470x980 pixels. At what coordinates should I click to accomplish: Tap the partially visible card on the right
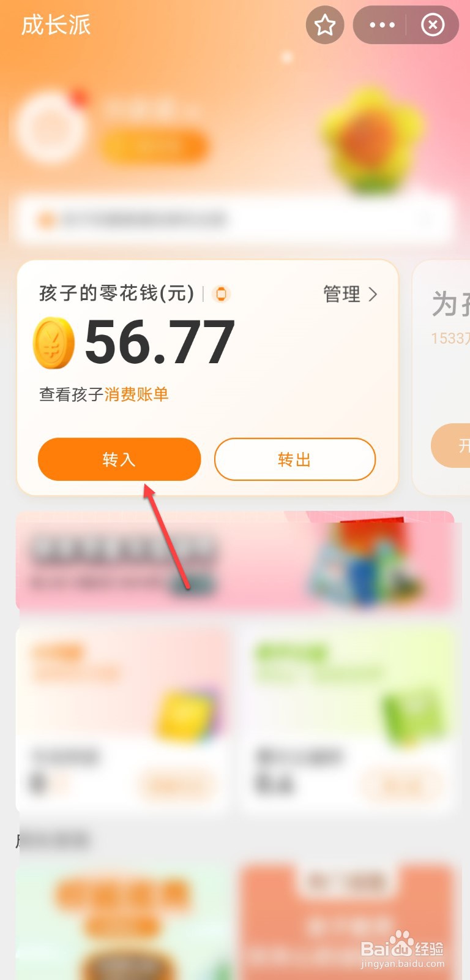click(442, 377)
